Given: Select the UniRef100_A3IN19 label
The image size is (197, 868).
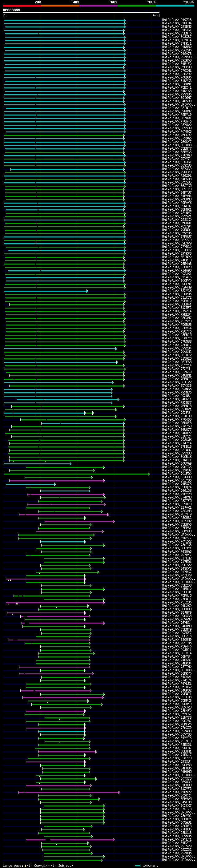Looking at the screenshot, I should (x=177, y=108).
